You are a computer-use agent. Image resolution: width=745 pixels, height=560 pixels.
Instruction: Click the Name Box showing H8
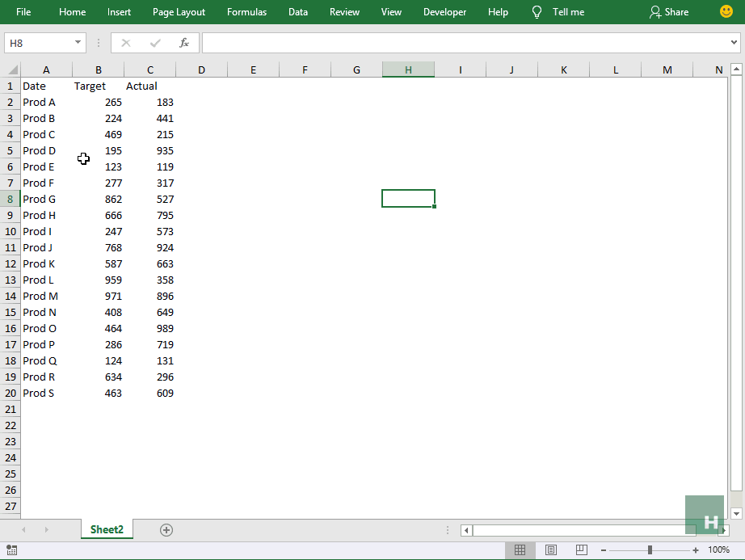[38, 43]
